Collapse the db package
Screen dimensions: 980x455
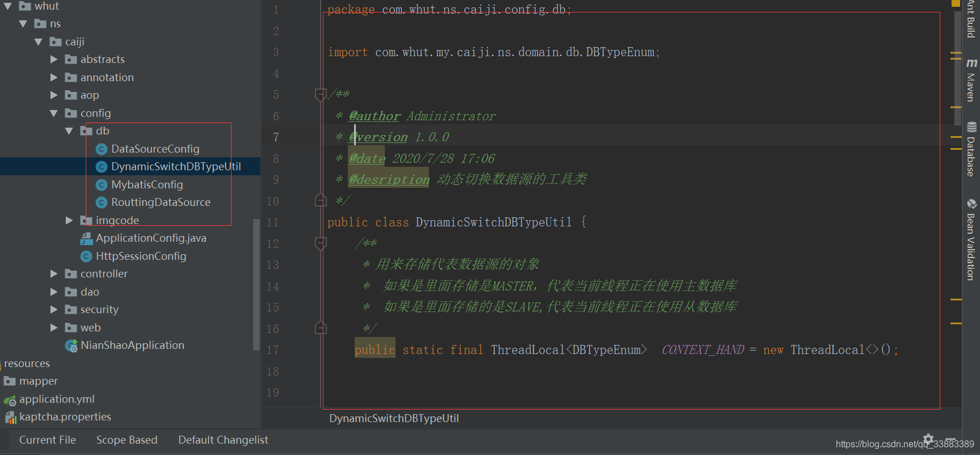click(x=69, y=131)
